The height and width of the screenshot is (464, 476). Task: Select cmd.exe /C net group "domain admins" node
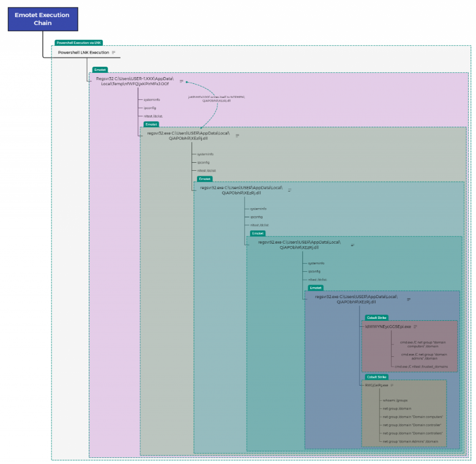(424, 356)
